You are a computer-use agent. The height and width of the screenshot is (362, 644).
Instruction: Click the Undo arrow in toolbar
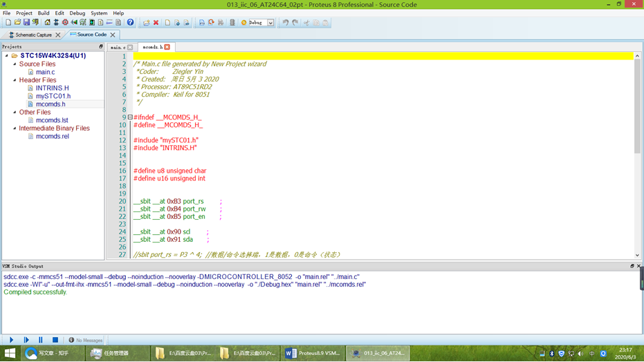click(x=285, y=23)
